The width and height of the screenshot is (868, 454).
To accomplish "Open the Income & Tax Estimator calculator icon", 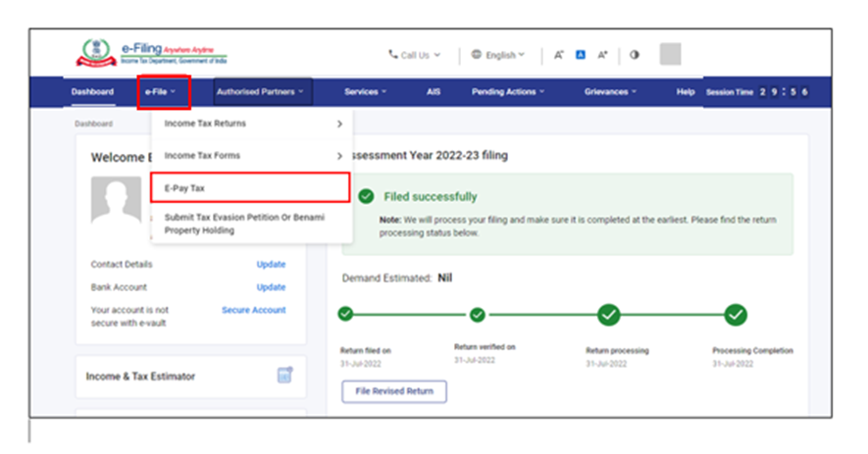I will (285, 376).
